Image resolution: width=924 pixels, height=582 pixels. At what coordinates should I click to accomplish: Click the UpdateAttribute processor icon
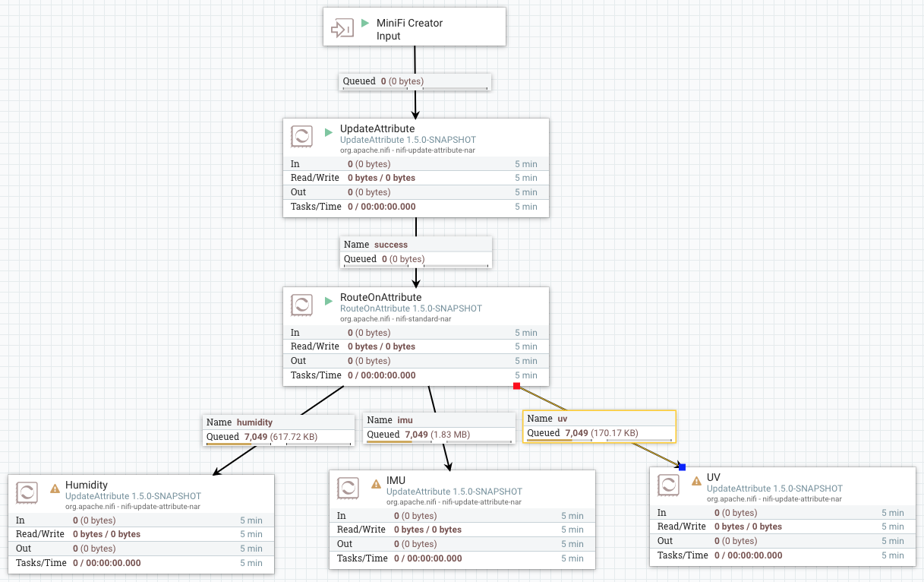point(302,137)
